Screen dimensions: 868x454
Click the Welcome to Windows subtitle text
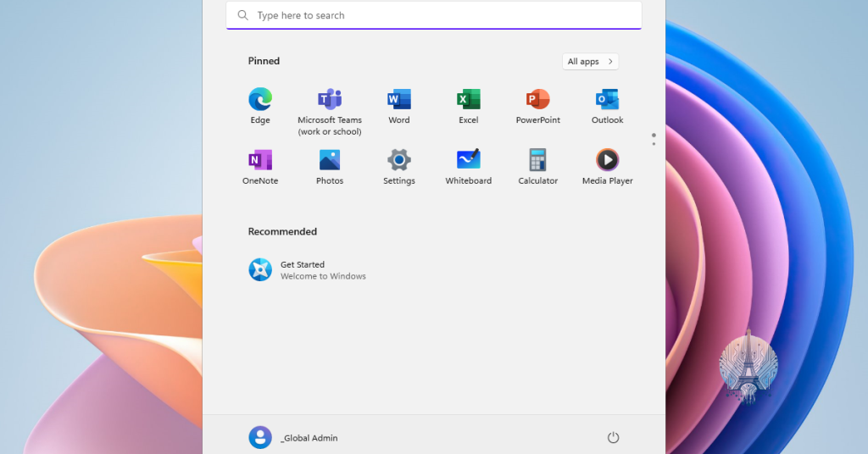[x=323, y=276]
